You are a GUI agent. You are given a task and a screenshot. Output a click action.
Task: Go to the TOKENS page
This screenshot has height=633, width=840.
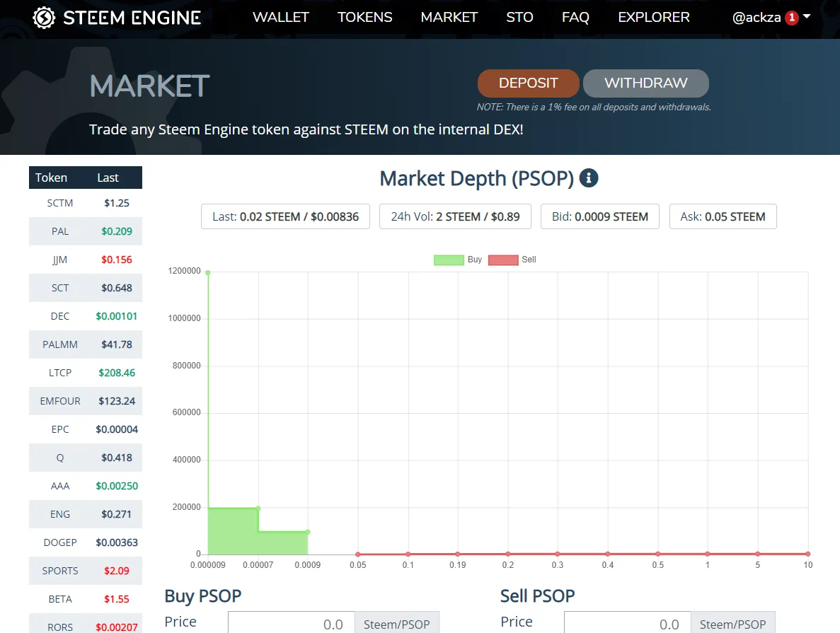tap(365, 17)
